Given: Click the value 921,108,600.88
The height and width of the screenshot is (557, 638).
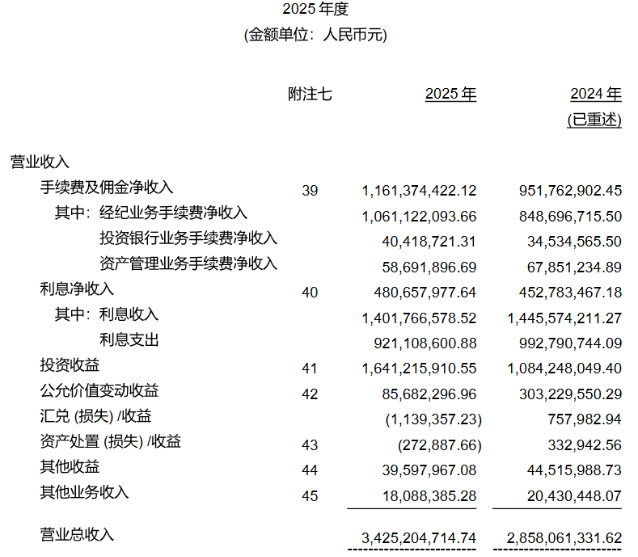Looking at the screenshot, I should (425, 343).
